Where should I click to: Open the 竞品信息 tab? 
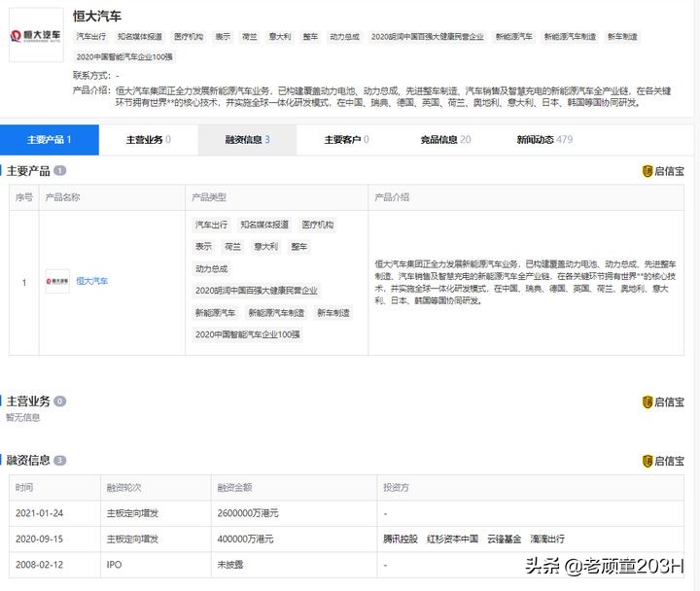click(x=445, y=140)
